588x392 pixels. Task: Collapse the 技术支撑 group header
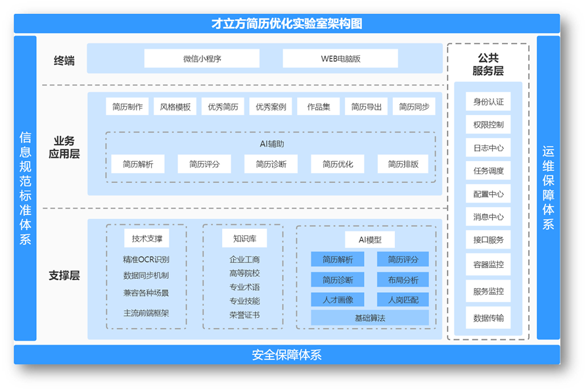pyautogui.click(x=146, y=237)
